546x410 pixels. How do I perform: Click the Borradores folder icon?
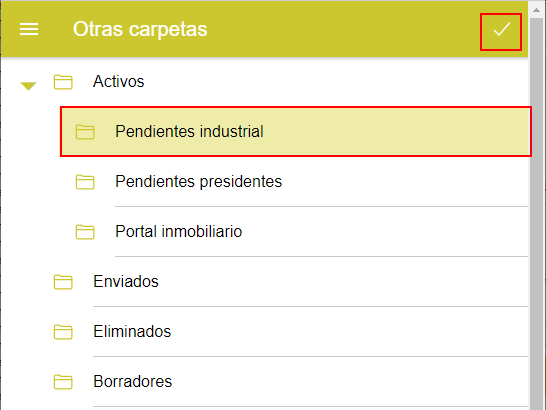(x=63, y=381)
